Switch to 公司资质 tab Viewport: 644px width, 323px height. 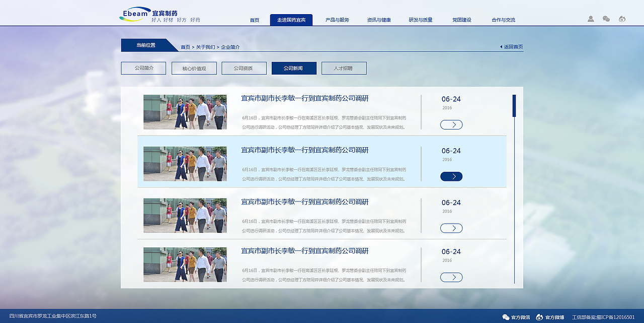coord(244,68)
